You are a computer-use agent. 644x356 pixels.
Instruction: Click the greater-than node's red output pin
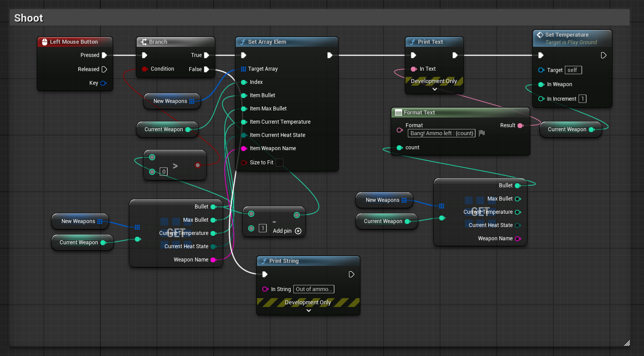[x=198, y=165]
